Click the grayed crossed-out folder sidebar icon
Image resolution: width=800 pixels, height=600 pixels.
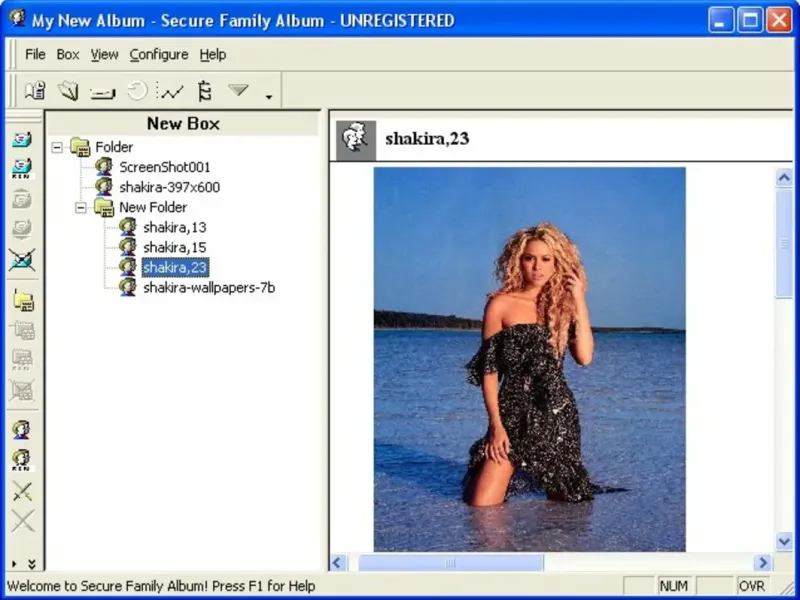22,390
